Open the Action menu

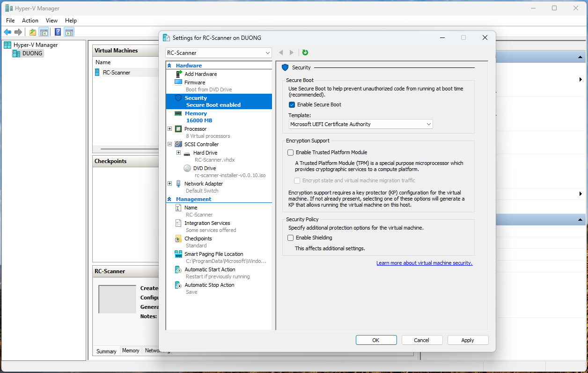pos(30,21)
